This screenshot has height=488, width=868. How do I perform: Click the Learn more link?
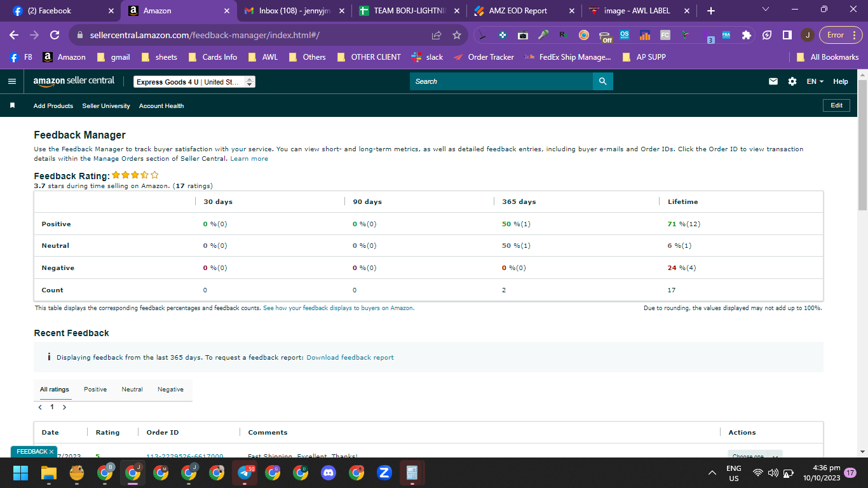click(x=249, y=159)
